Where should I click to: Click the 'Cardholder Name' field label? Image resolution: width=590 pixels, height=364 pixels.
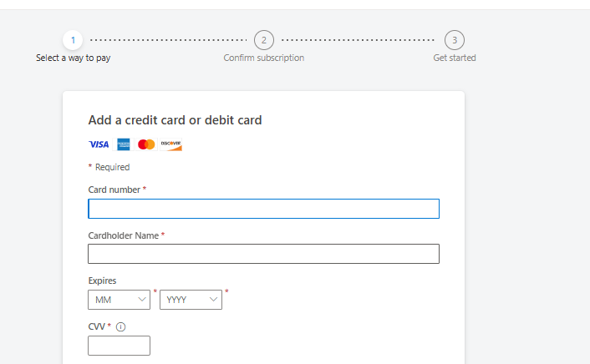point(123,235)
